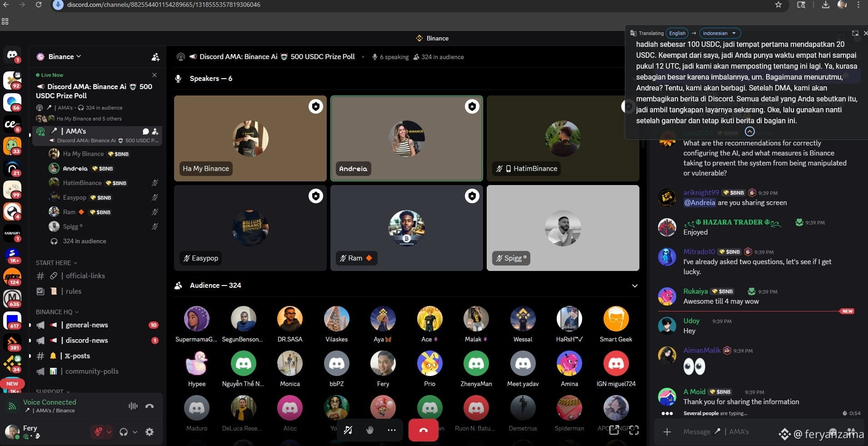Toggle stage mute in bottom control bar
The height and width of the screenshot is (446, 868).
point(348,430)
